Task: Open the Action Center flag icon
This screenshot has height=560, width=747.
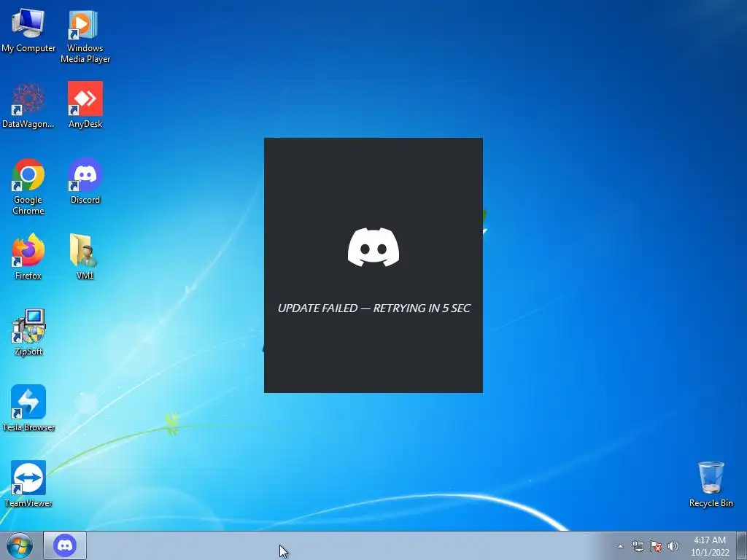Action: [x=656, y=546]
